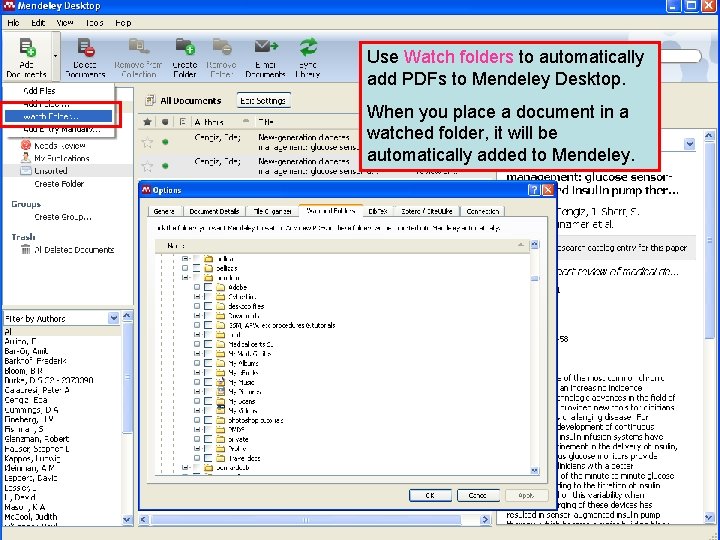Image resolution: width=720 pixels, height=540 pixels.
Task: Check the photoshop tutorials folder checkbox
Action: [208, 420]
